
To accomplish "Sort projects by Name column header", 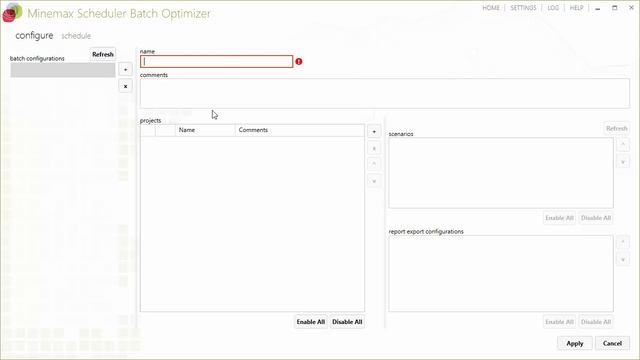I will (205, 130).
